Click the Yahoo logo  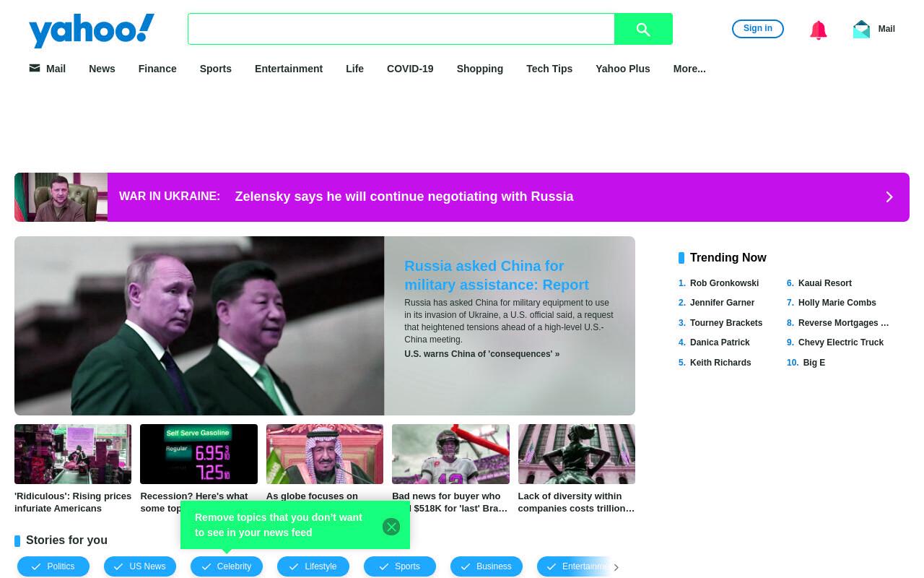92,30
